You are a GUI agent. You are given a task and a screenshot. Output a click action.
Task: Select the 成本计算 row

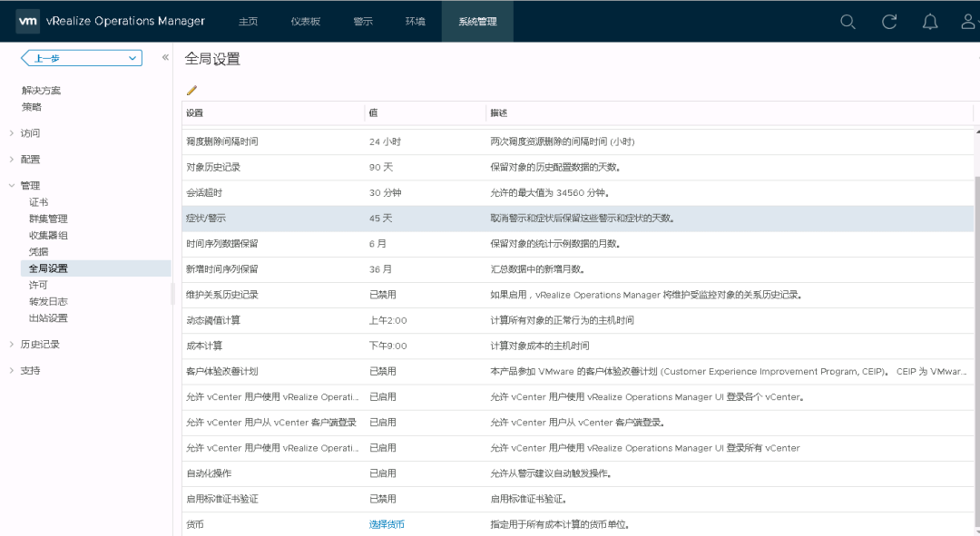point(578,346)
